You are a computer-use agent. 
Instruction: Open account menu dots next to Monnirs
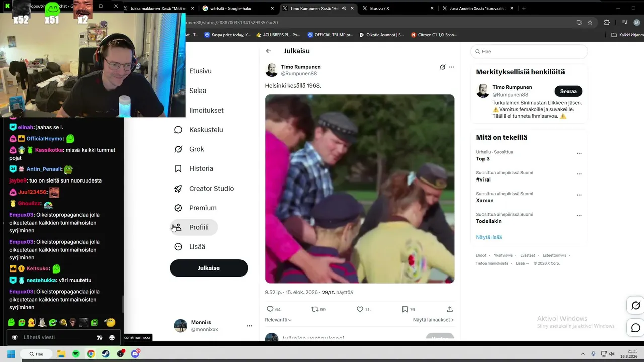(249, 326)
